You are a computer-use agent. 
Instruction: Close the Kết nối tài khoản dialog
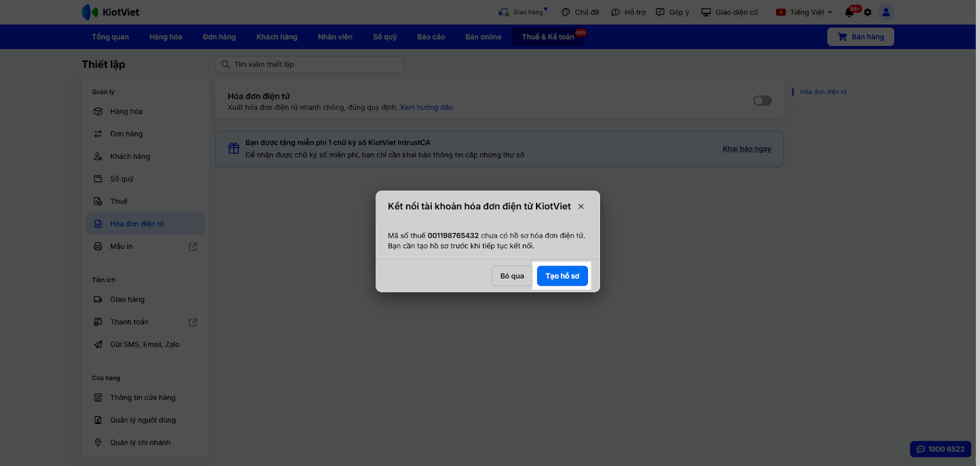pos(581,207)
